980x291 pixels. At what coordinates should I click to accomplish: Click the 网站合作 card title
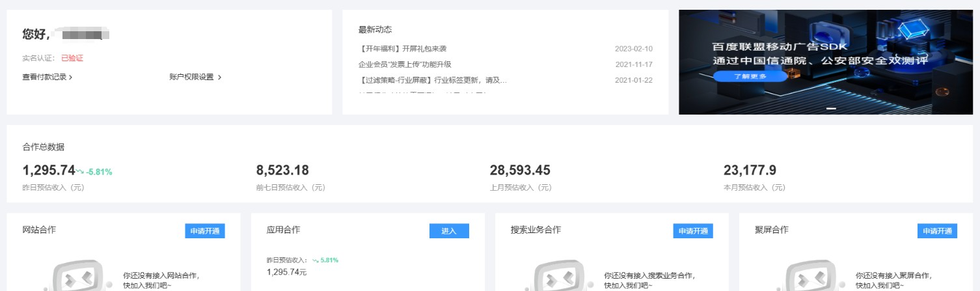[x=39, y=230]
